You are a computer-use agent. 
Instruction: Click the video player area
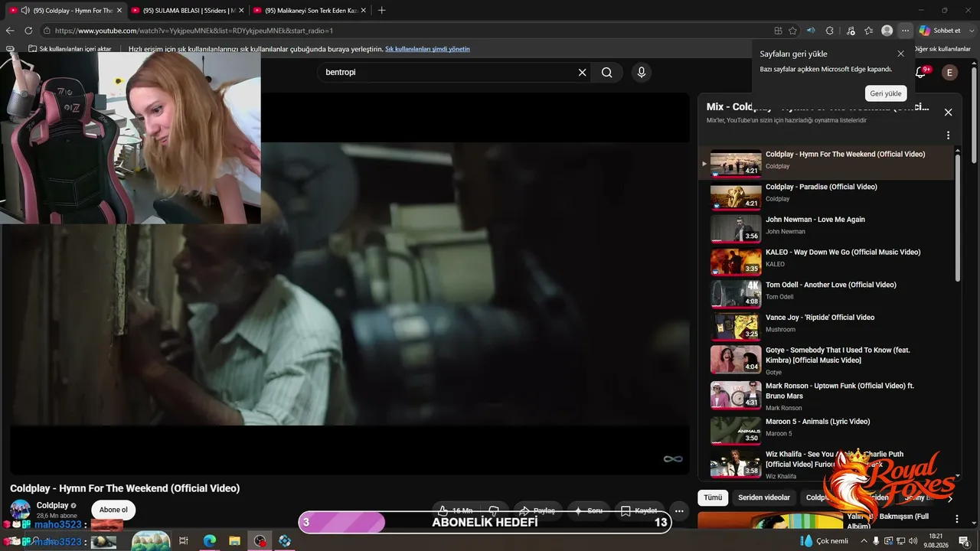point(350,283)
